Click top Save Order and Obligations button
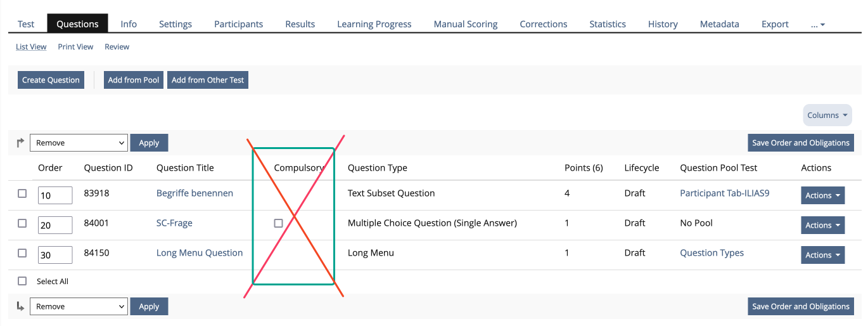Image resolution: width=868 pixels, height=326 pixels. (800, 143)
